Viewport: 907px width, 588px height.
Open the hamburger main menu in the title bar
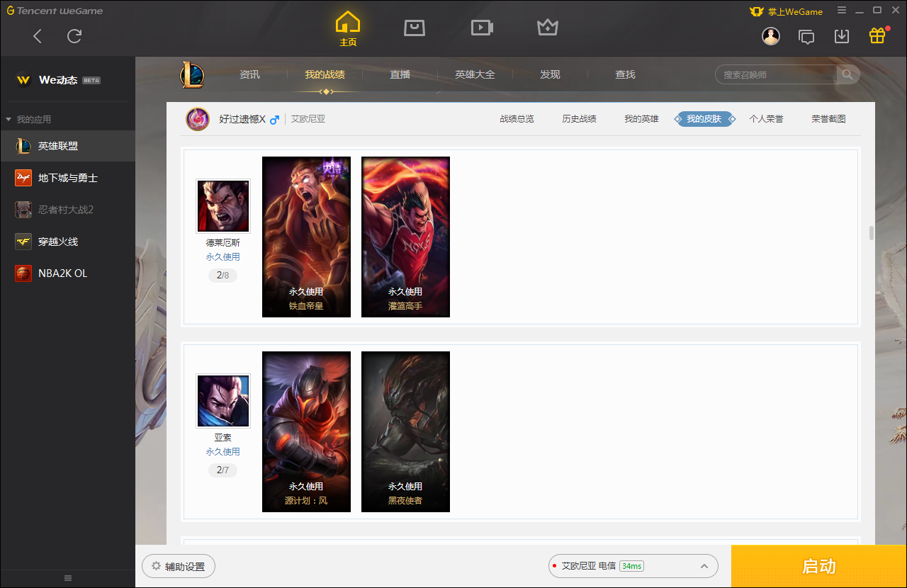(x=842, y=11)
